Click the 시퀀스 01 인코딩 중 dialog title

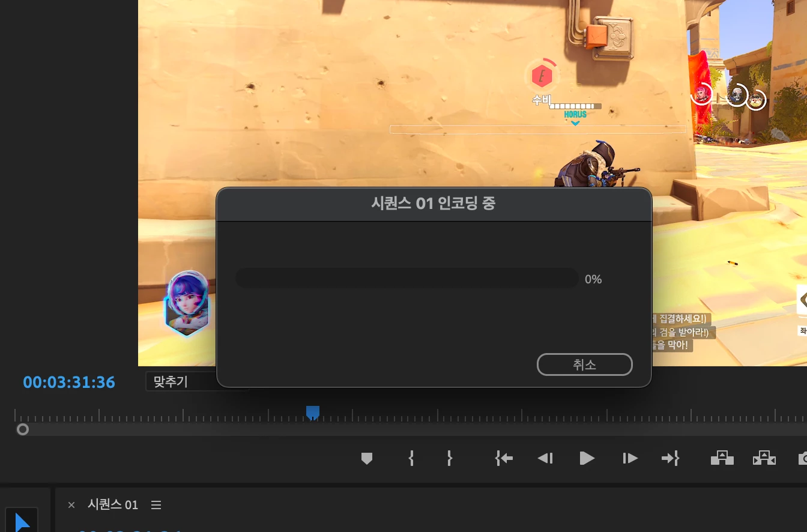(x=434, y=204)
